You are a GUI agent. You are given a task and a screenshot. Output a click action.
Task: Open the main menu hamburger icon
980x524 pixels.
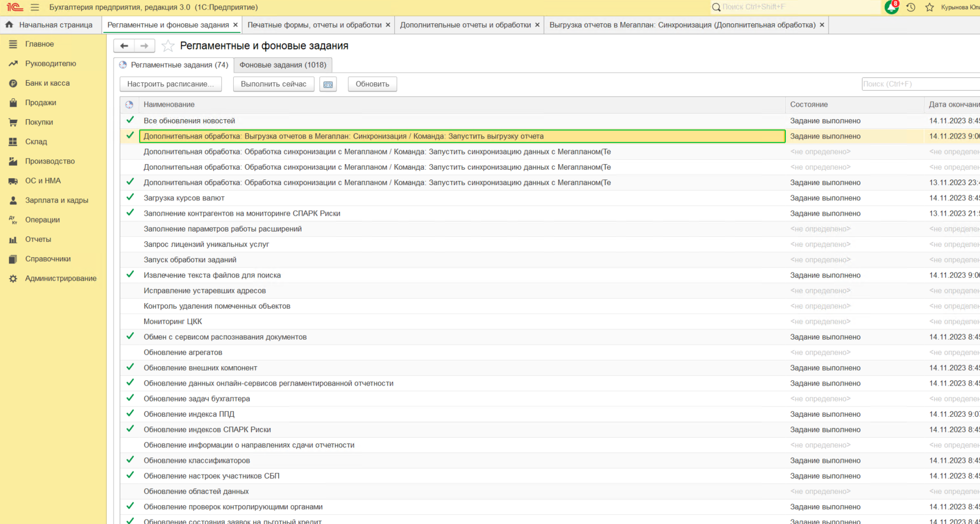tap(35, 7)
